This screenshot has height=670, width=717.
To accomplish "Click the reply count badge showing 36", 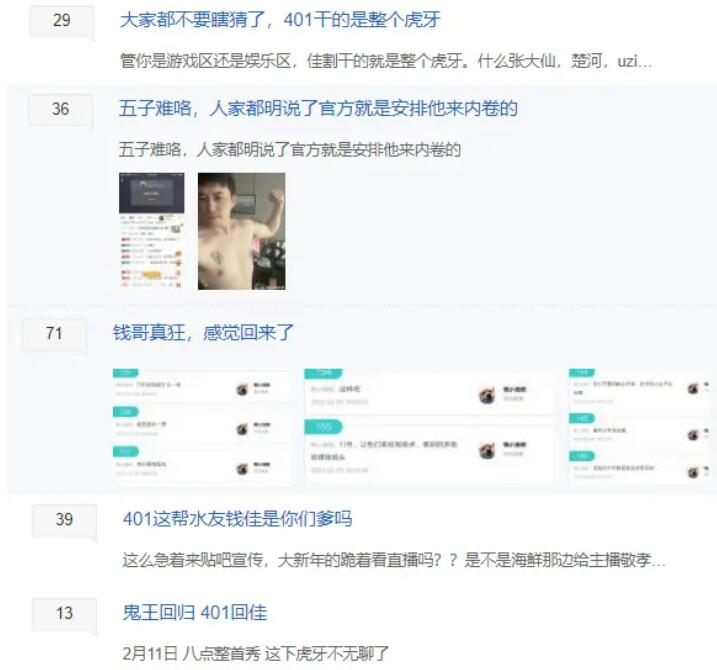I will (x=61, y=109).
